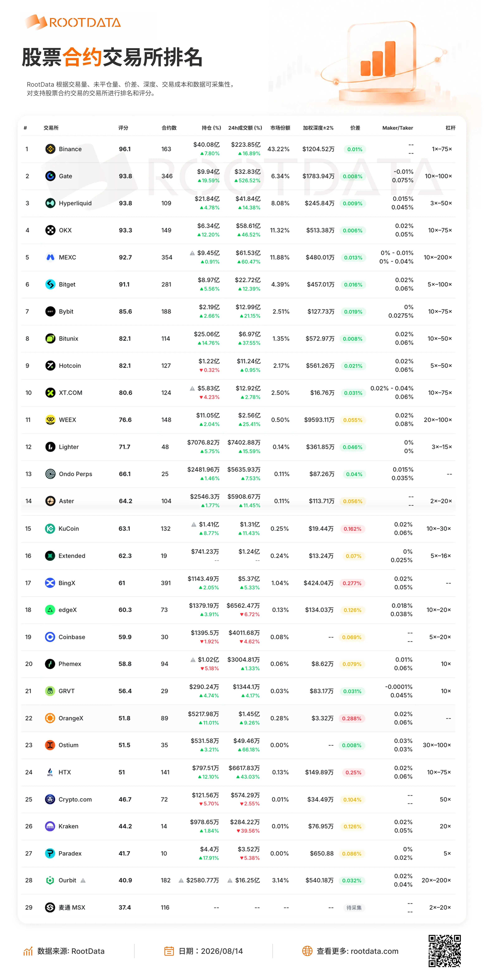484x980 pixels.
Task: Click the edgeX logo icon
Action: [x=50, y=610]
